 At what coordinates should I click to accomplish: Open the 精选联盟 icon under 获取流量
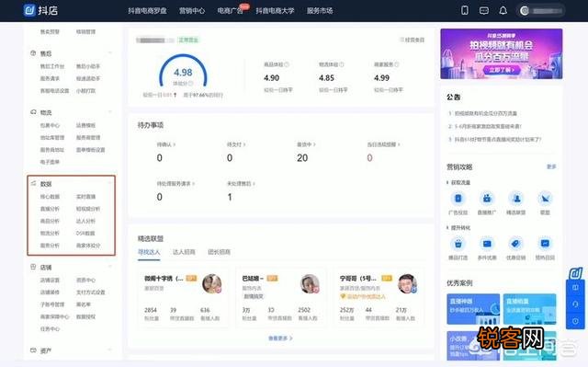(516, 199)
